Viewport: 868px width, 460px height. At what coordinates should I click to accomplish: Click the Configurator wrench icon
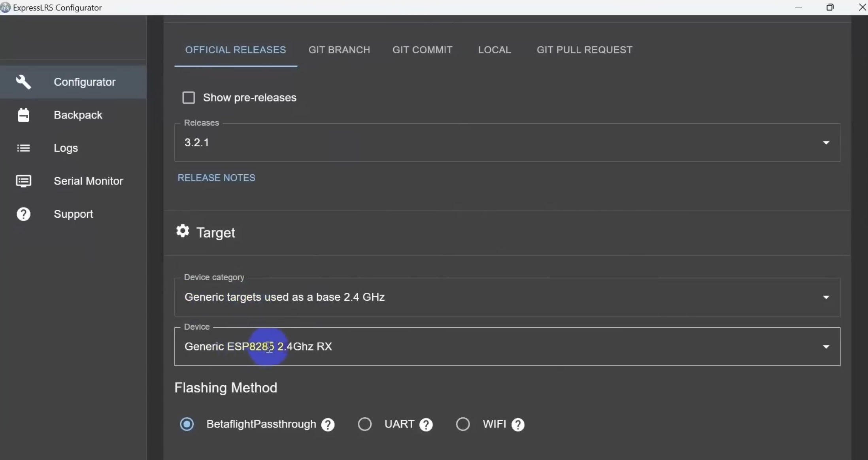23,82
